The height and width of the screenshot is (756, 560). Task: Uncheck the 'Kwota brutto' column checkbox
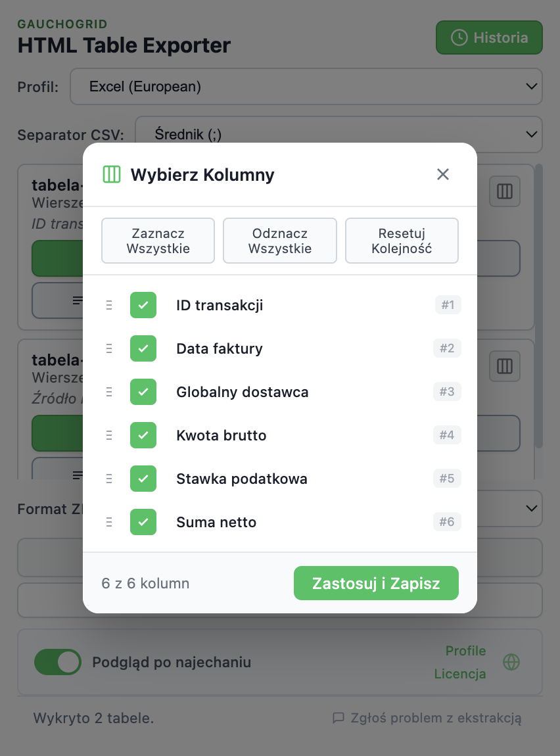[x=143, y=435]
